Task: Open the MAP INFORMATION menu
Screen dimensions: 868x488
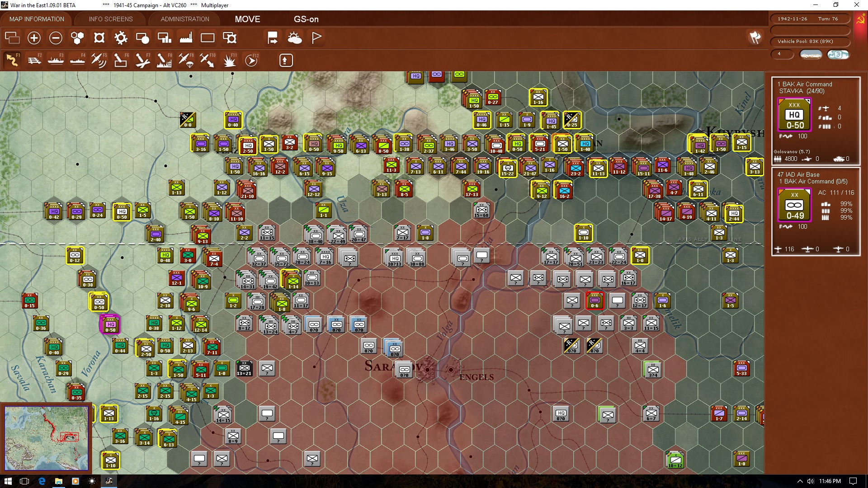Action: tap(36, 19)
